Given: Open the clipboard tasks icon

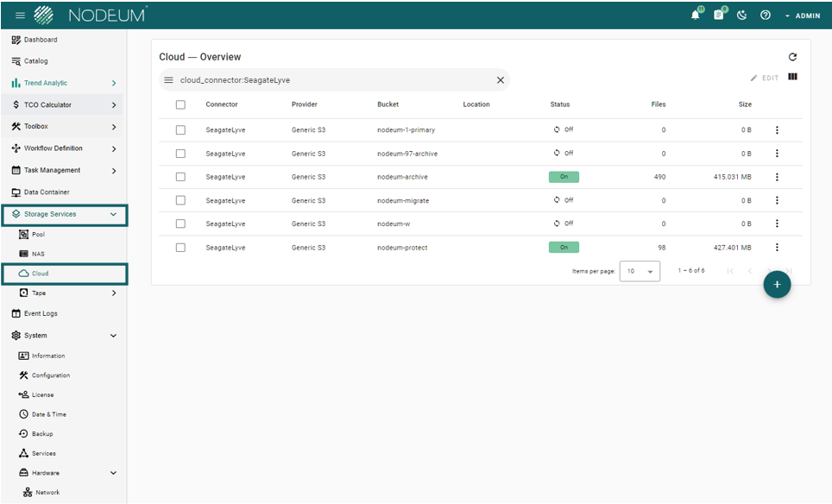Looking at the screenshot, I should [718, 15].
